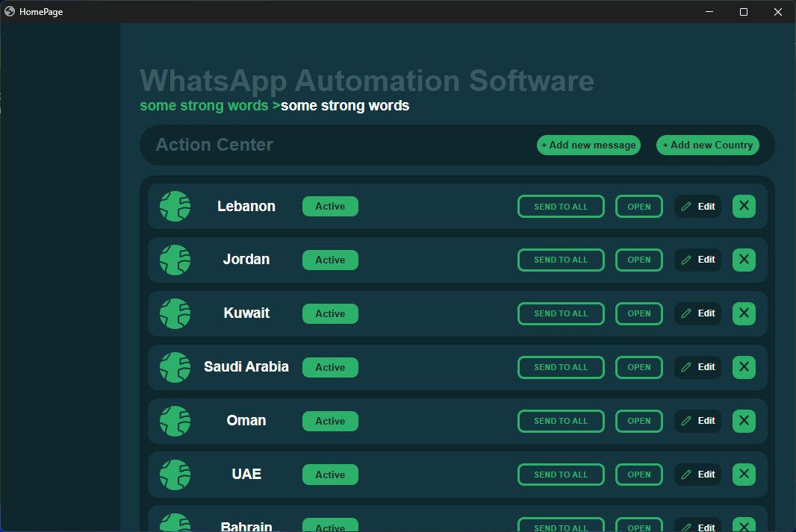The height and width of the screenshot is (532, 796).
Task: Toggle Jordan's Active status badge
Action: 331,260
